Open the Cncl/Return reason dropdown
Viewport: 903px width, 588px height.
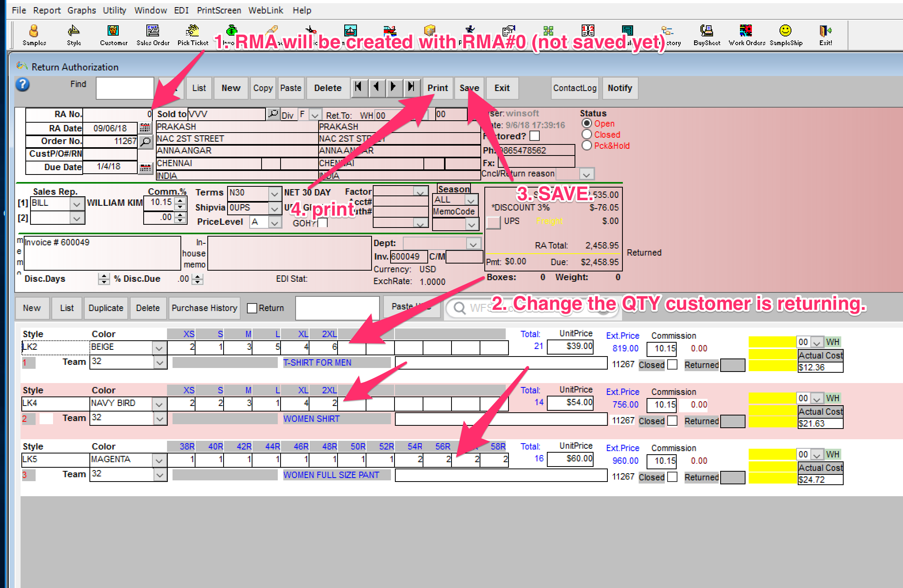coord(586,174)
